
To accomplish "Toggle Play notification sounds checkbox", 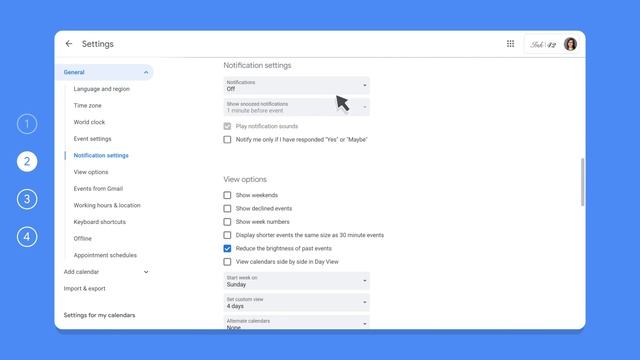I will (x=227, y=126).
